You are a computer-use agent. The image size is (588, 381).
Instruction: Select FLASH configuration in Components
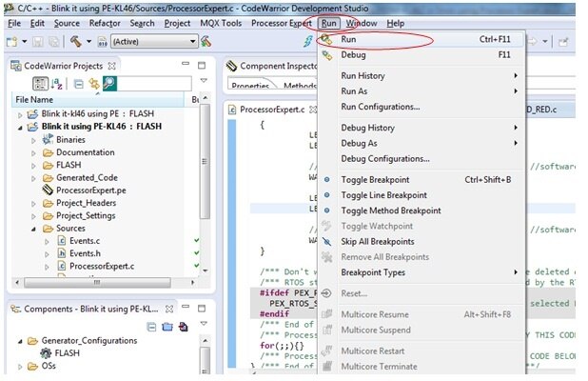point(68,353)
